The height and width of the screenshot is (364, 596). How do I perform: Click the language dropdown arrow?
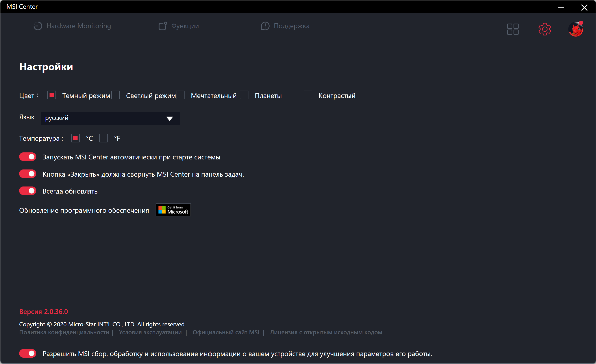point(170,118)
